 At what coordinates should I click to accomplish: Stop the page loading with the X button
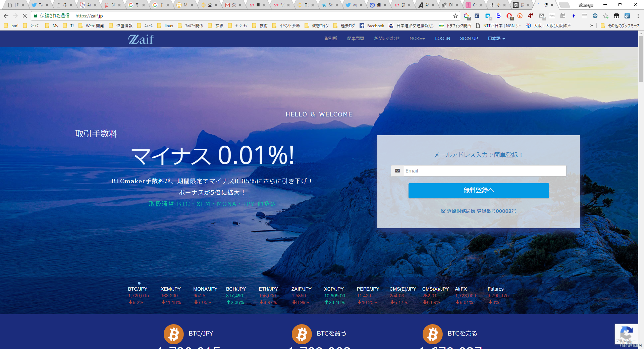[x=24, y=16]
